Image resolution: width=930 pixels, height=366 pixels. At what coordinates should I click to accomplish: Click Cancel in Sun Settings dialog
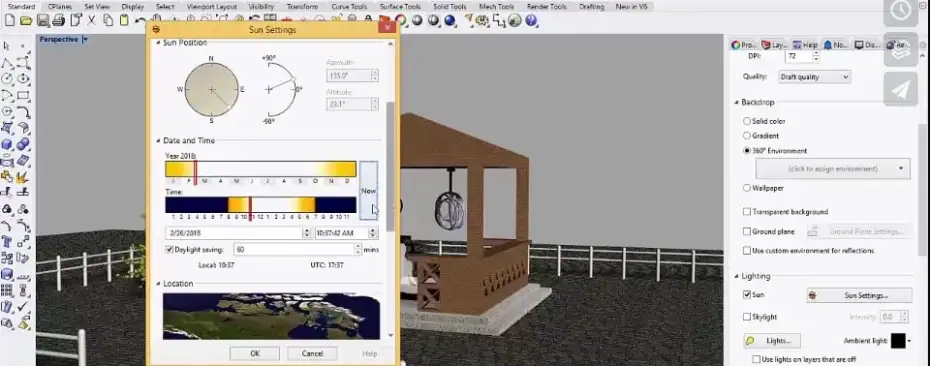click(313, 354)
